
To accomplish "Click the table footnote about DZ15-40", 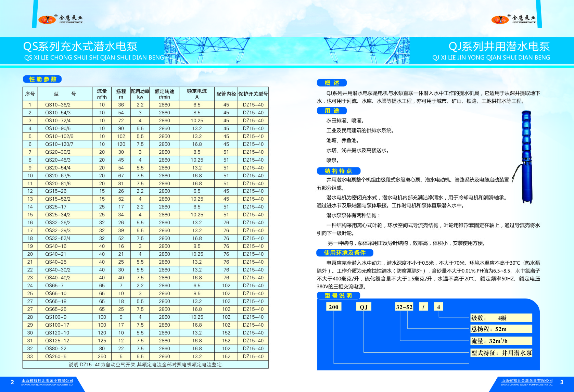I will (146, 365).
